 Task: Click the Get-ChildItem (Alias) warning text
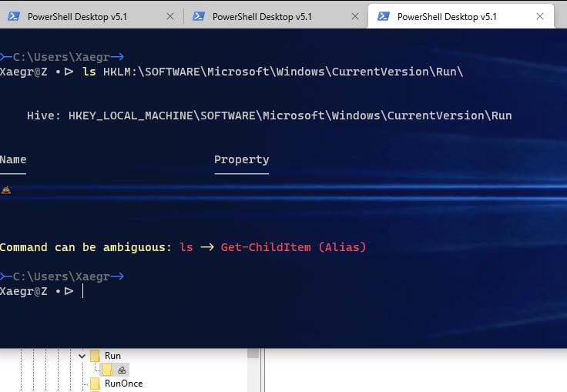coord(294,247)
